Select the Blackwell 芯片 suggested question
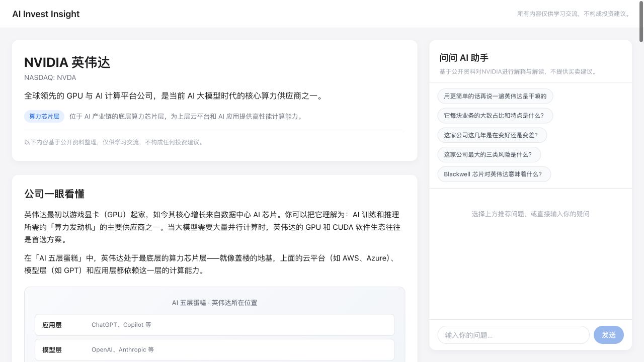Image resolution: width=644 pixels, height=362 pixels. pyautogui.click(x=494, y=174)
